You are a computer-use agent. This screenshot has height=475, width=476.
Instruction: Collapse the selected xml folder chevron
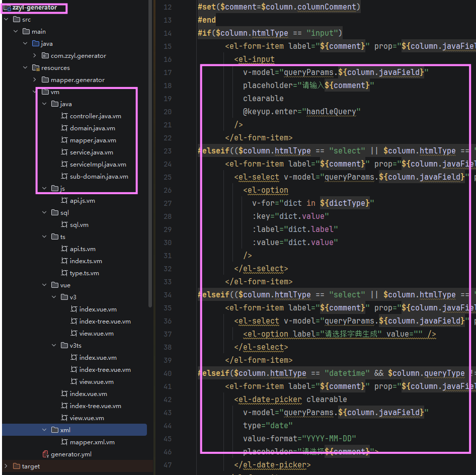pyautogui.click(x=44, y=430)
